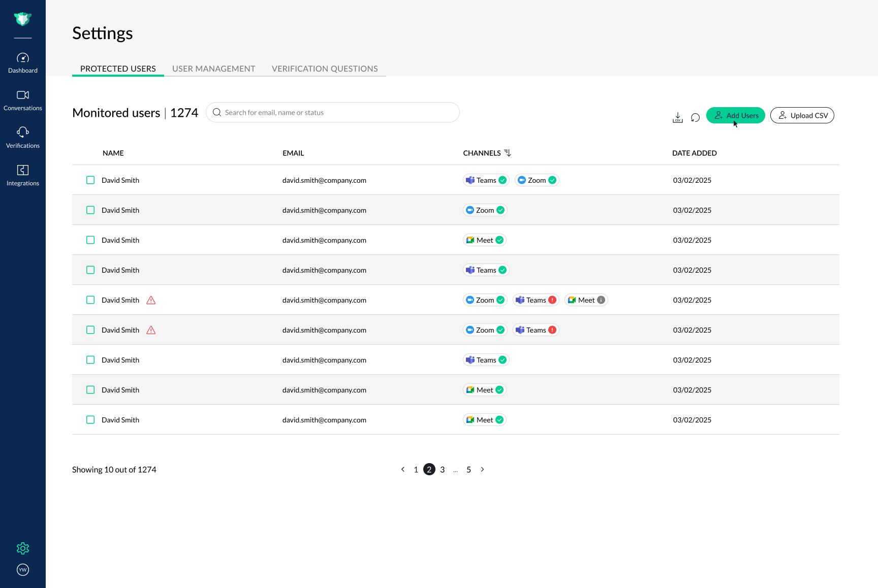The height and width of the screenshot is (588, 878).
Task: Go back a page with the left chevron
Action: 403,469
